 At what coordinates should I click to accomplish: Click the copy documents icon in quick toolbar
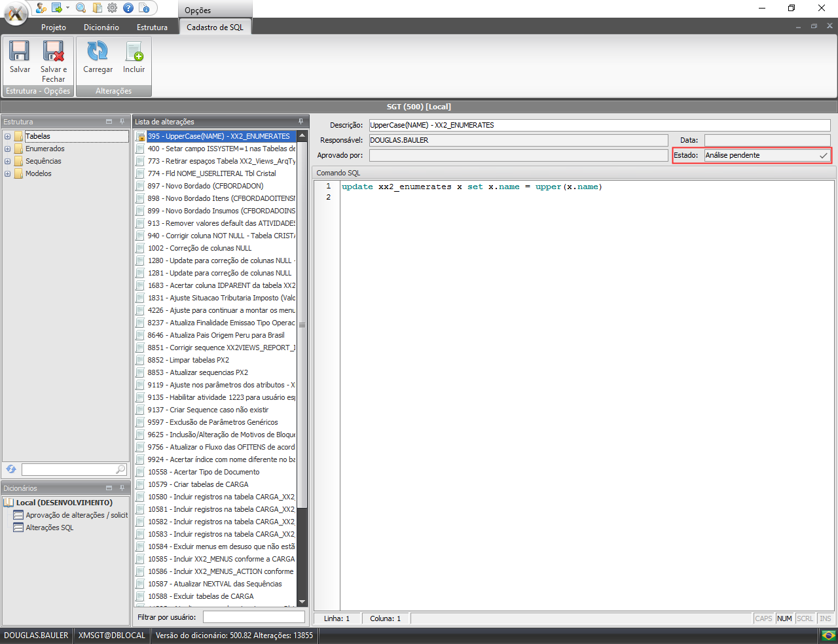pyautogui.click(x=97, y=8)
